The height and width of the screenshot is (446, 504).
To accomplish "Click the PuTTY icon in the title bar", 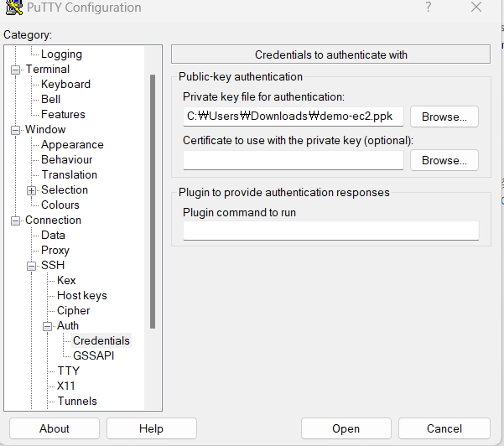I will coord(14,7).
